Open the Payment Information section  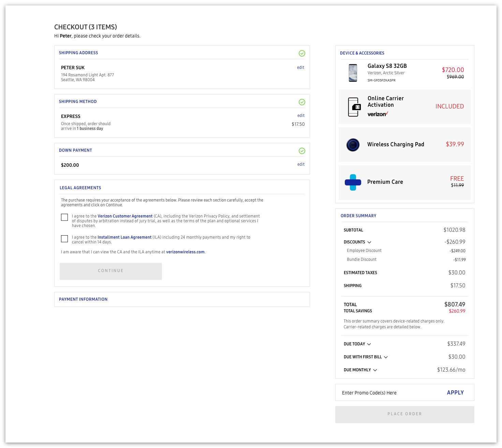tap(83, 299)
